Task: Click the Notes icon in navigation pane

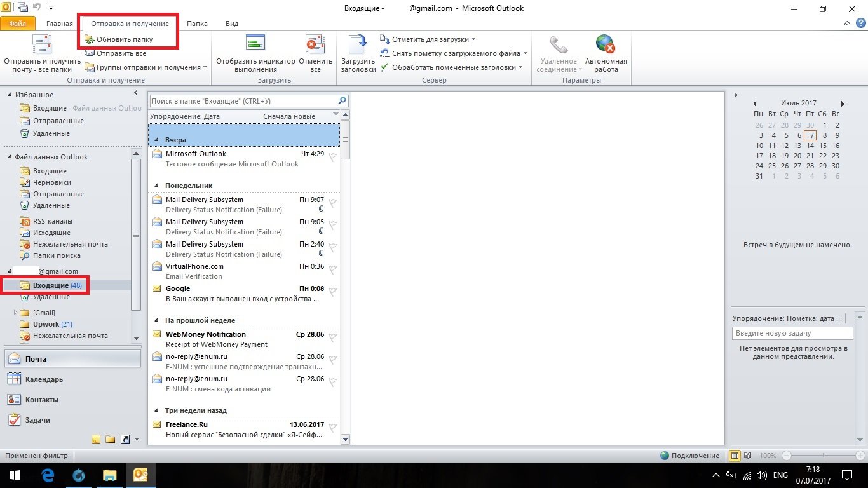Action: 96,439
